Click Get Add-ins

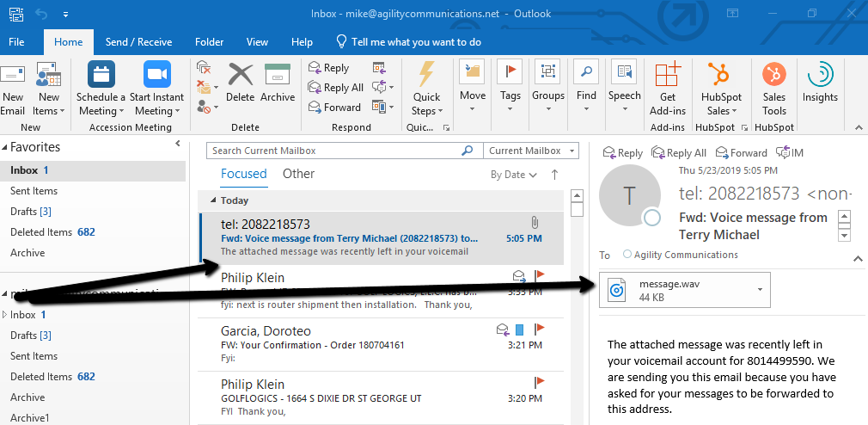(668, 89)
